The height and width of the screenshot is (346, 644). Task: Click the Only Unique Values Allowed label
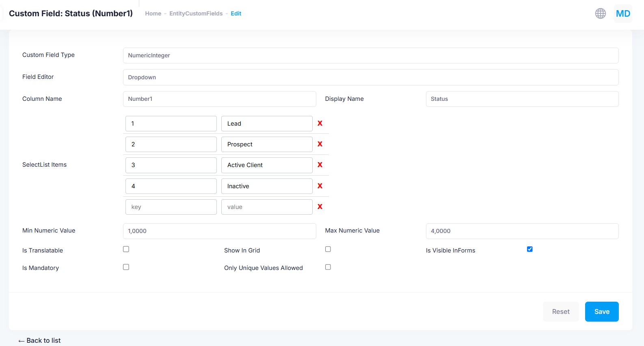[264, 268]
